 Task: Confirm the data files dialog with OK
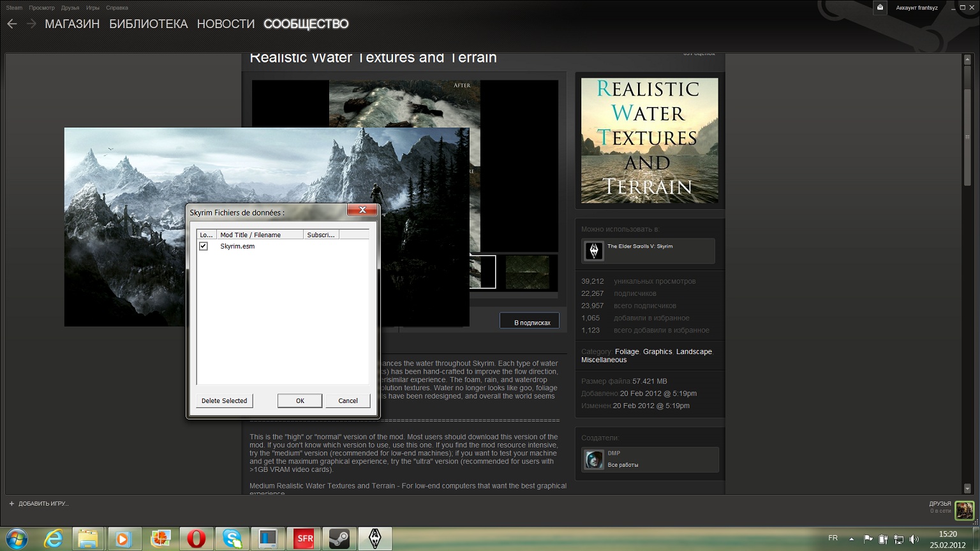pyautogui.click(x=300, y=400)
